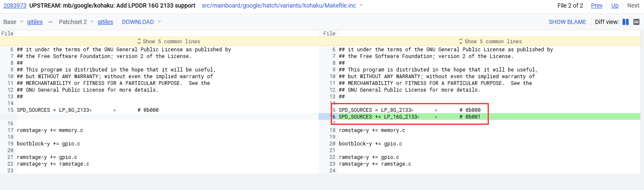Show 5 common lines in left pane

(169, 41)
